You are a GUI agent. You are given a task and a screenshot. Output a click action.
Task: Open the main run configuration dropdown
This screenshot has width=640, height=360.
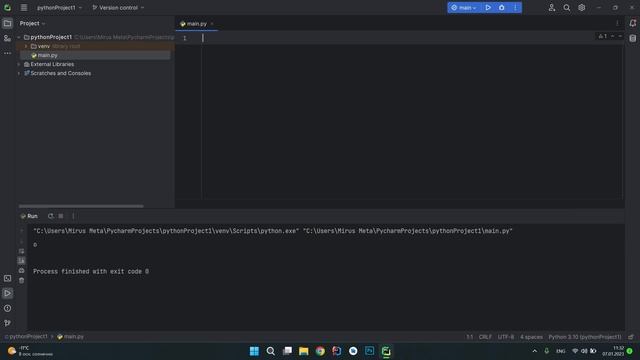[x=464, y=7]
